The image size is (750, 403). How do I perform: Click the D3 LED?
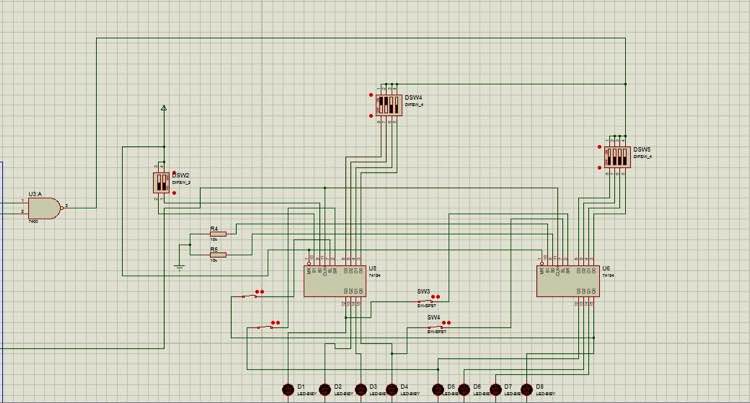pos(361,390)
